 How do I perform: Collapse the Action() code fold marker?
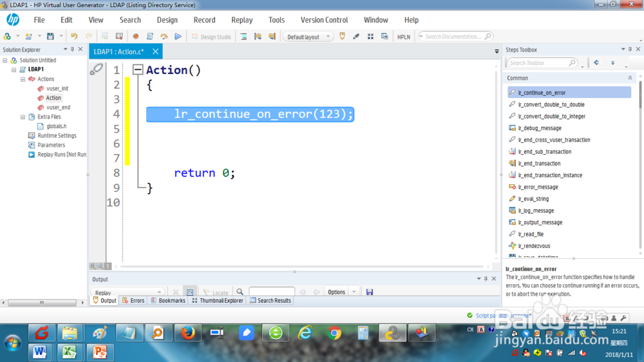[138, 70]
